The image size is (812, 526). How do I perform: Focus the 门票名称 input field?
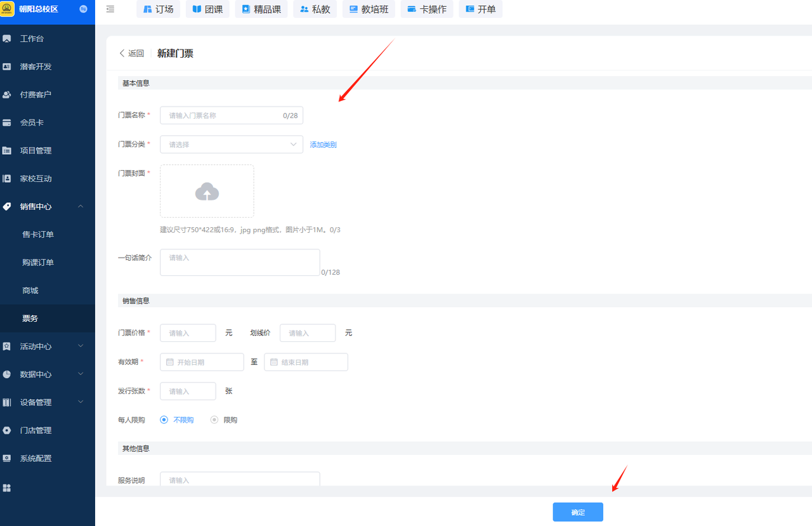(222, 115)
